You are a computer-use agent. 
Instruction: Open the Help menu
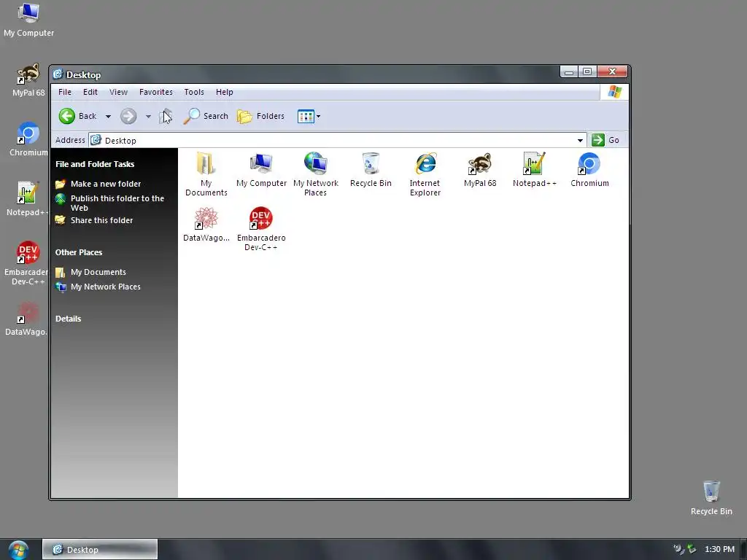coord(225,92)
